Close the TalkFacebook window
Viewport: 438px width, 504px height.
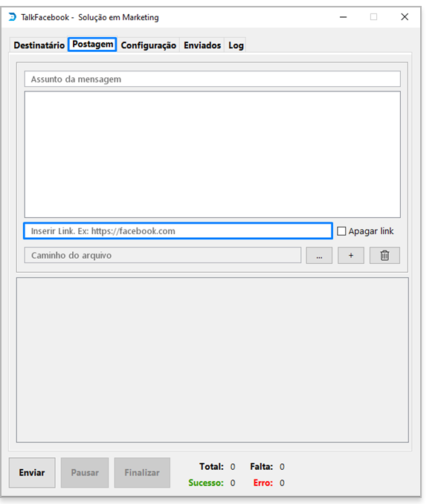coord(405,16)
